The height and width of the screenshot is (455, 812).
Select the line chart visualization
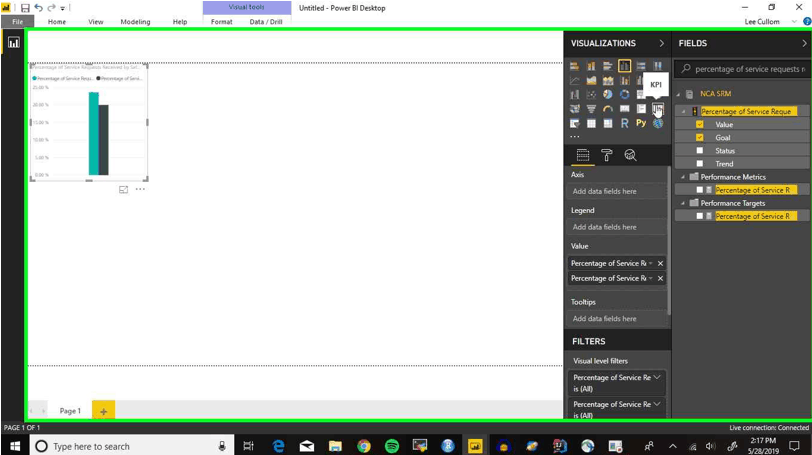574,80
